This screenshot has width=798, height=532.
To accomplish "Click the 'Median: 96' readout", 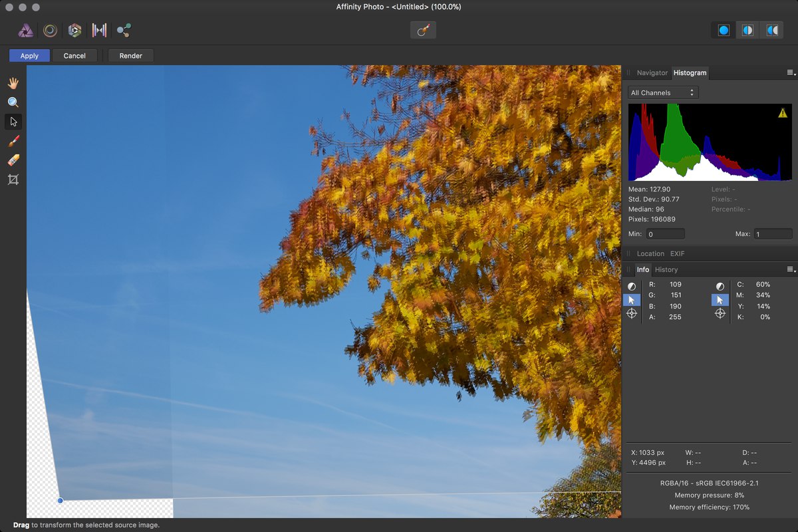I will (x=646, y=209).
